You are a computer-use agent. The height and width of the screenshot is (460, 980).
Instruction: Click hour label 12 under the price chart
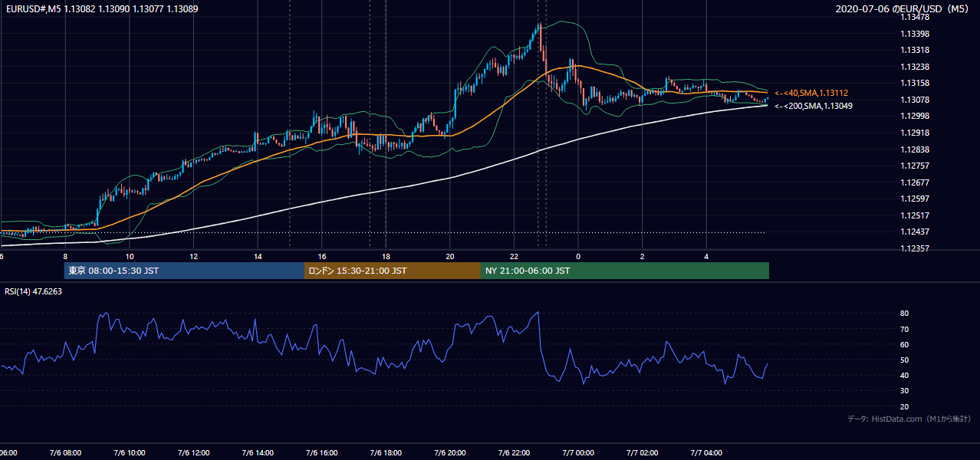coord(193,256)
